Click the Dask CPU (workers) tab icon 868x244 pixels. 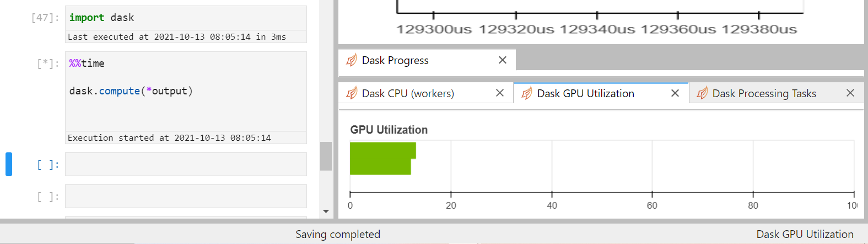352,93
